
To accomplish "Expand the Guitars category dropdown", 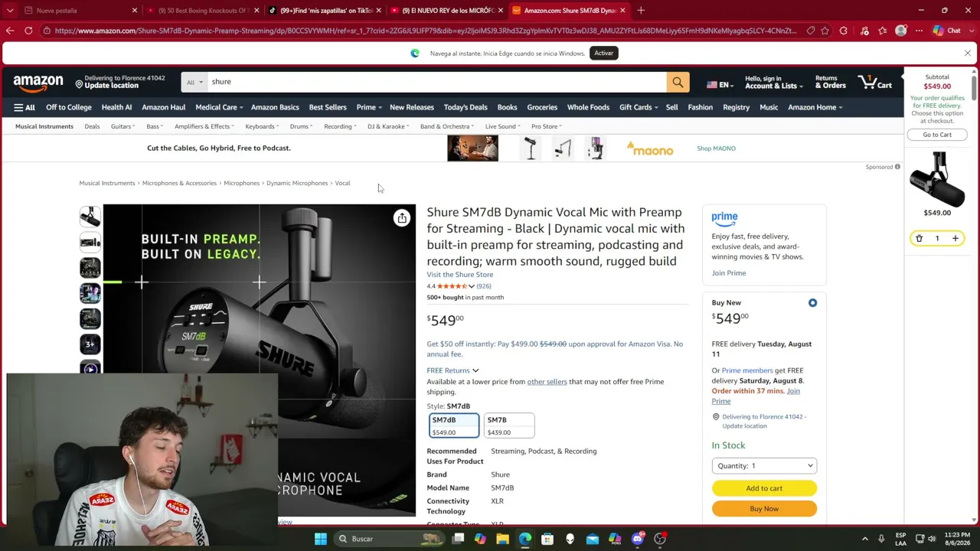I will pyautogui.click(x=122, y=126).
